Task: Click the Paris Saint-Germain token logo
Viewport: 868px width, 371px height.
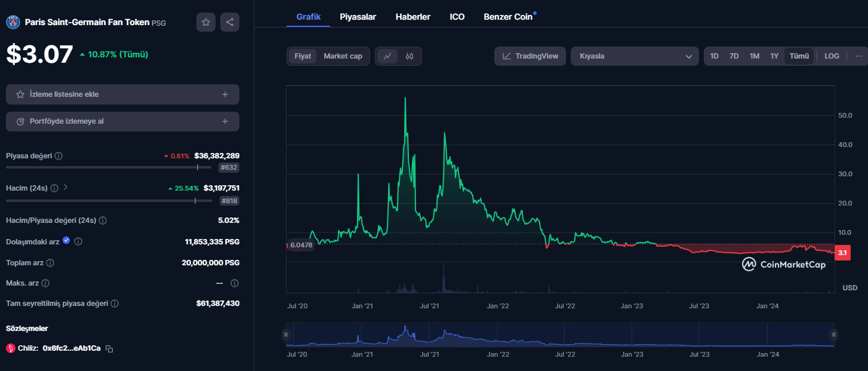Action: coord(13,22)
